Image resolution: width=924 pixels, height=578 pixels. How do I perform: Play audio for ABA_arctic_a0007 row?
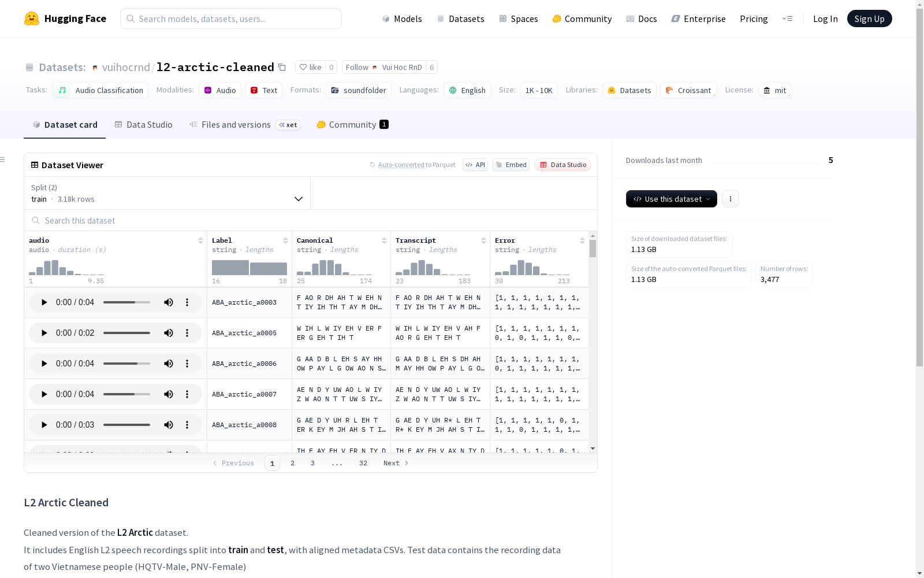(x=44, y=394)
